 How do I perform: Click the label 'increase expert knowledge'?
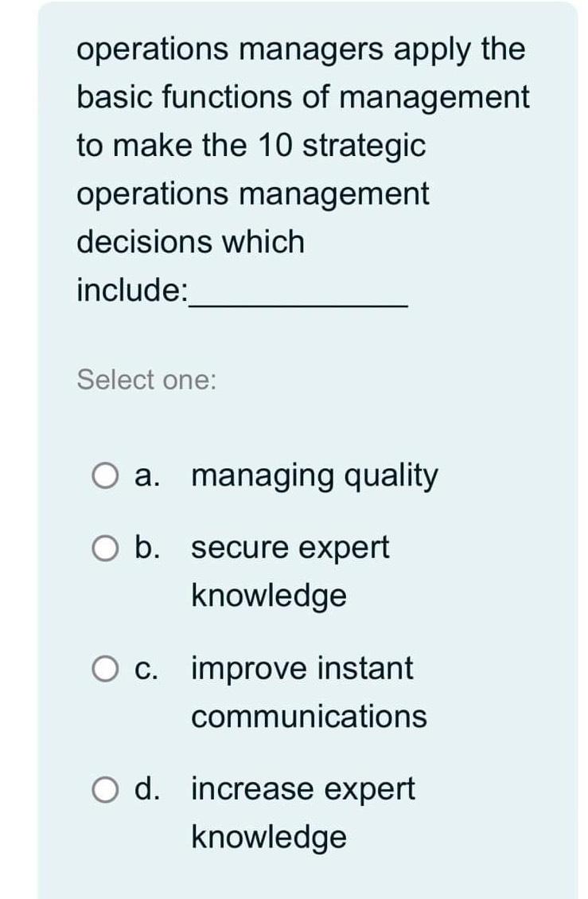[x=302, y=789]
